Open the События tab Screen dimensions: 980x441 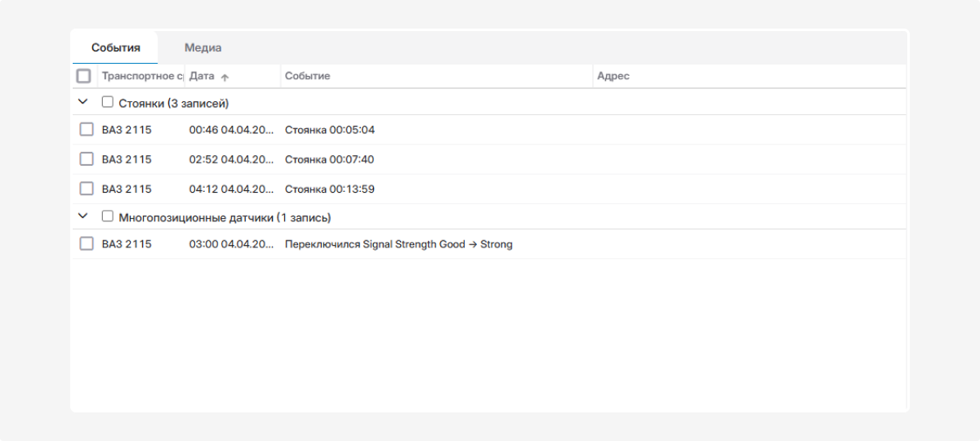pyautogui.click(x=115, y=48)
